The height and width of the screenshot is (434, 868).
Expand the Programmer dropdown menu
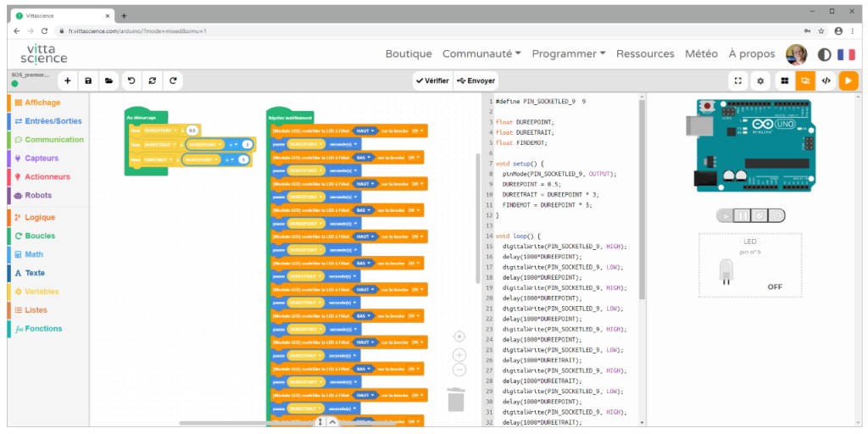[x=568, y=53]
